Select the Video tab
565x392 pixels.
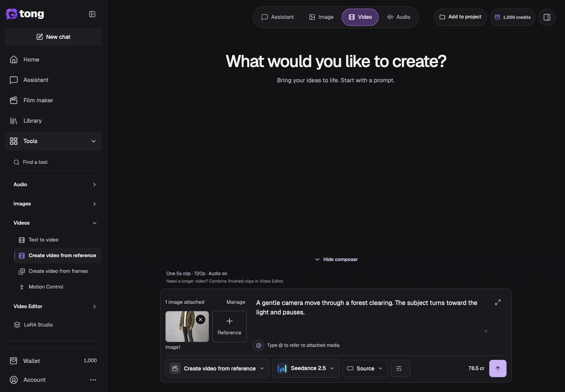coord(360,17)
